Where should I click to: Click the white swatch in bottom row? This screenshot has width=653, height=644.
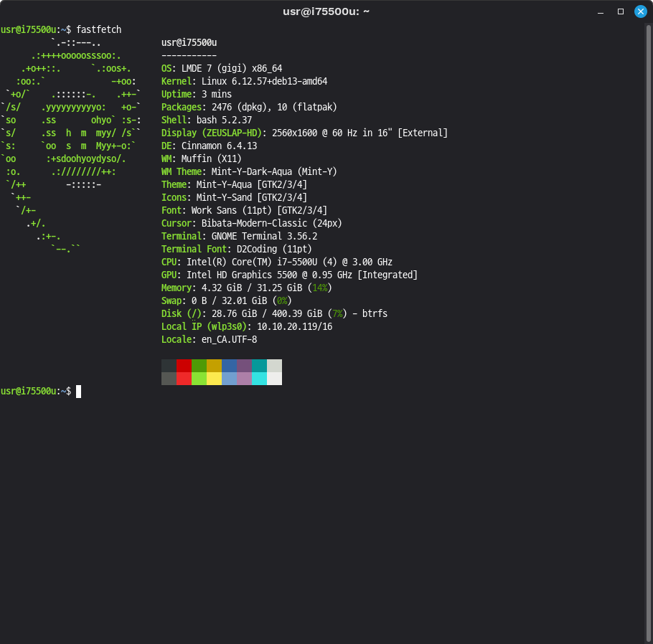click(274, 379)
